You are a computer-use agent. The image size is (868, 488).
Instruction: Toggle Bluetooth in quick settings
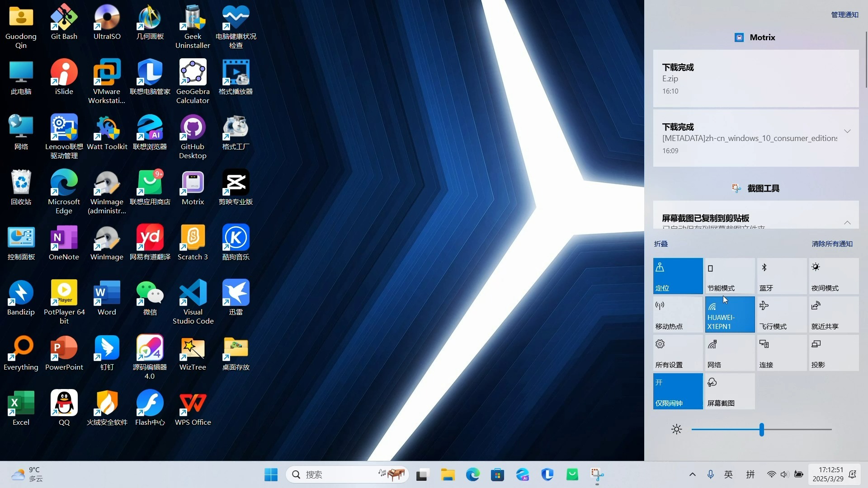click(781, 276)
